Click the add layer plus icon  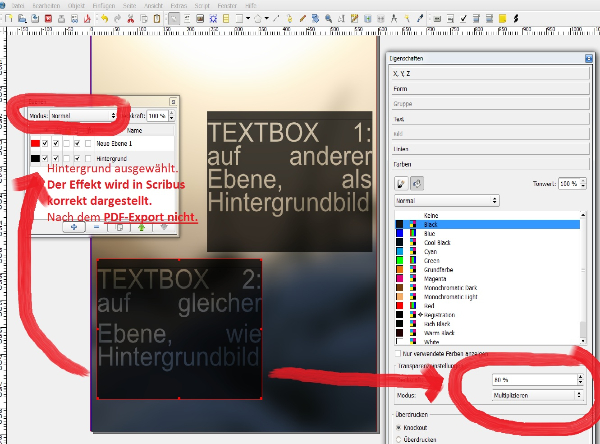pyautogui.click(x=75, y=227)
